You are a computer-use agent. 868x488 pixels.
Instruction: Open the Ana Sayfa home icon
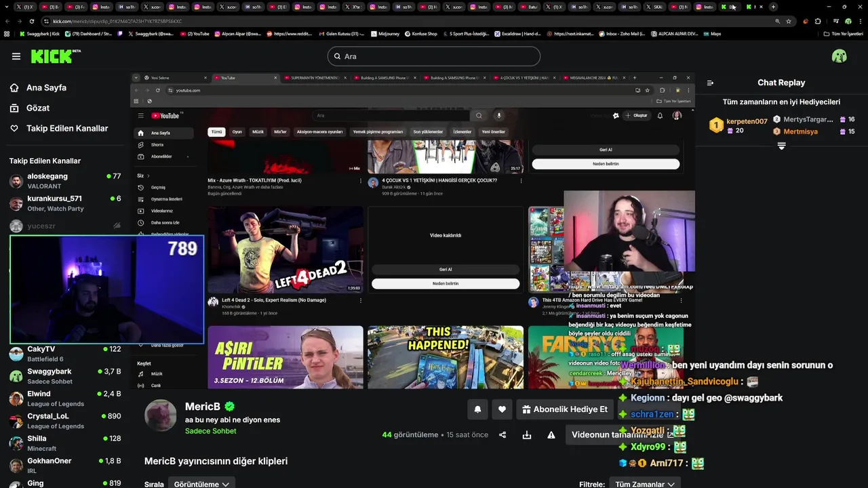14,87
